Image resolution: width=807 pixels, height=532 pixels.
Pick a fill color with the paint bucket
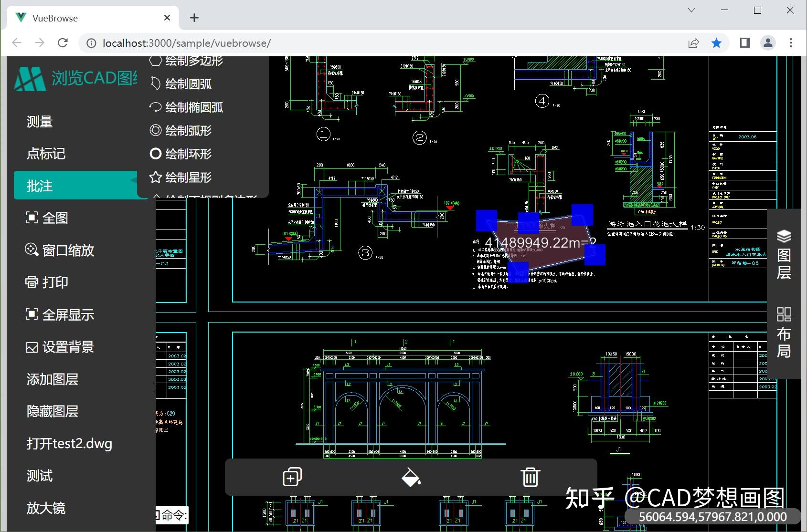(411, 477)
